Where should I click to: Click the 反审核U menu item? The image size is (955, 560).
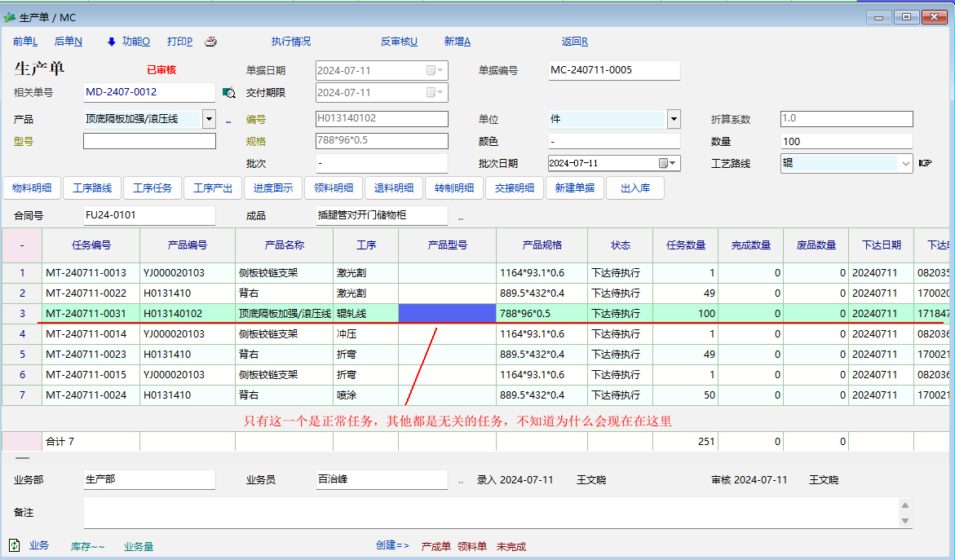pyautogui.click(x=399, y=42)
